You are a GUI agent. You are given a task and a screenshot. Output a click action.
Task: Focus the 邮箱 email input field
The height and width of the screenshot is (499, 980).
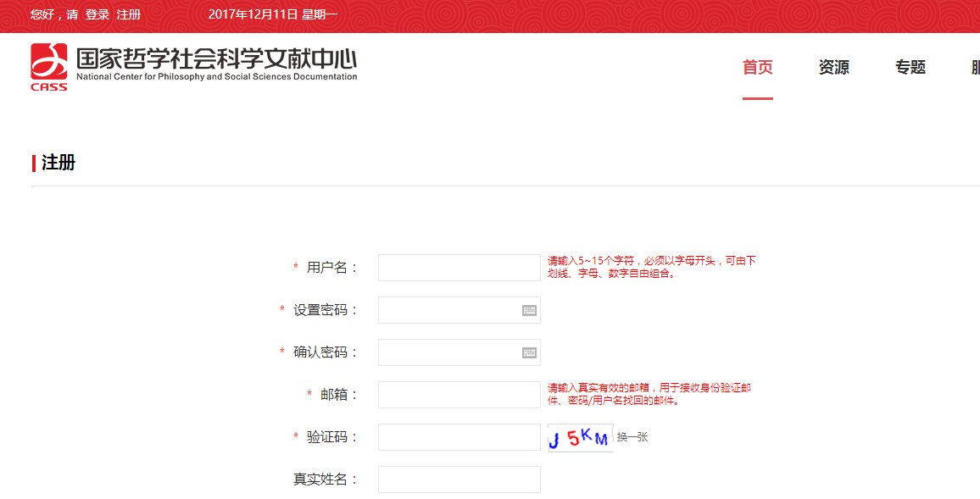tap(458, 394)
